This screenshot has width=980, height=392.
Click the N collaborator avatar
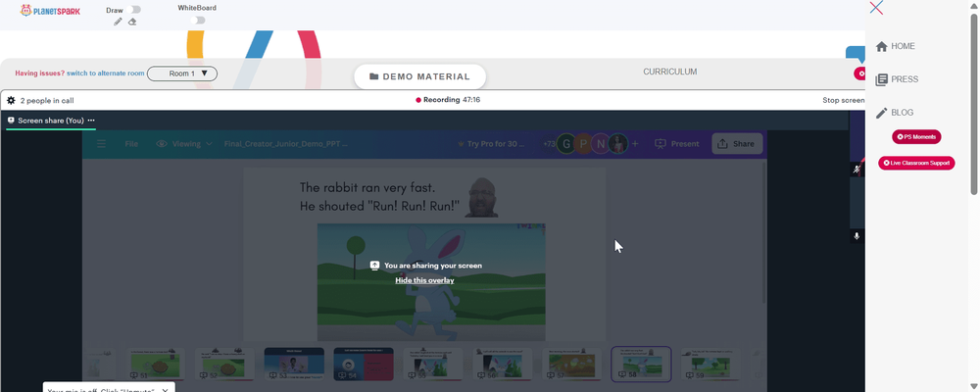[601, 144]
